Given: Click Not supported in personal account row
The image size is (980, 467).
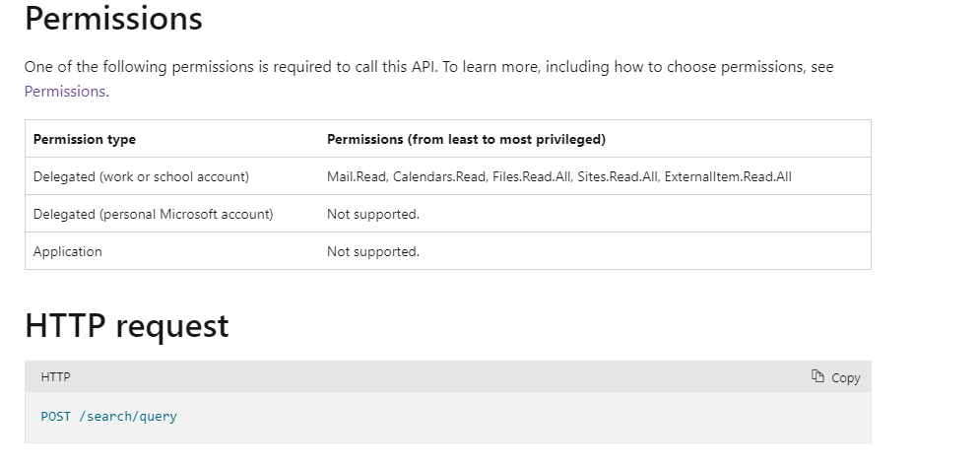Looking at the screenshot, I should coord(373,215).
